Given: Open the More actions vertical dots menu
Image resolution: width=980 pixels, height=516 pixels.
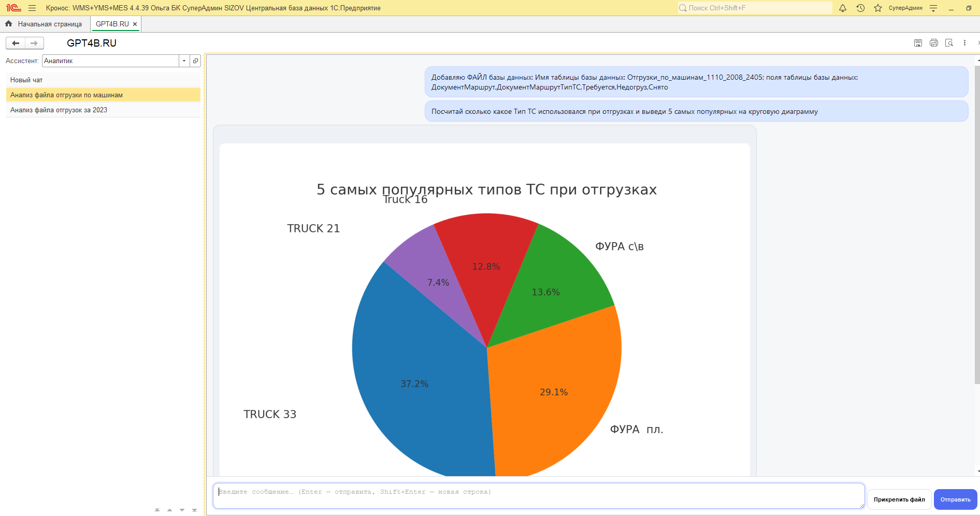Looking at the screenshot, I should click(x=964, y=43).
